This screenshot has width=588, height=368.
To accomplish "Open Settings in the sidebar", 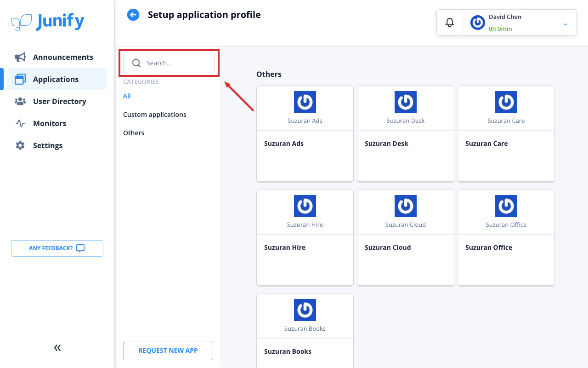I will pyautogui.click(x=57, y=145).
